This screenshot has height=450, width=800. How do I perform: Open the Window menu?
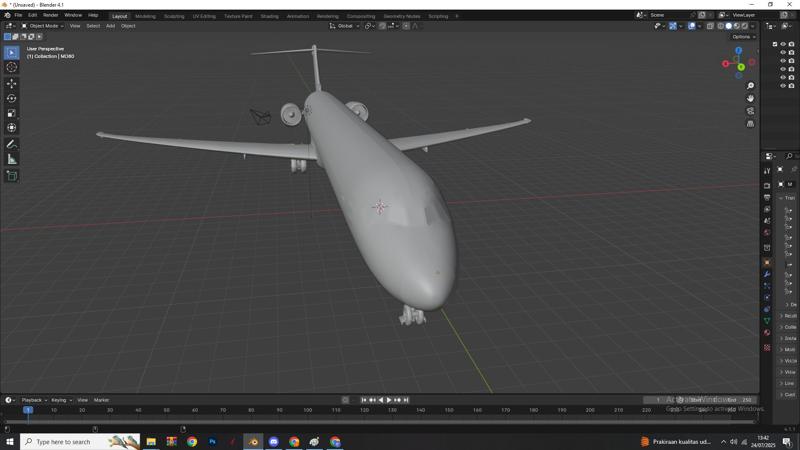click(x=73, y=15)
